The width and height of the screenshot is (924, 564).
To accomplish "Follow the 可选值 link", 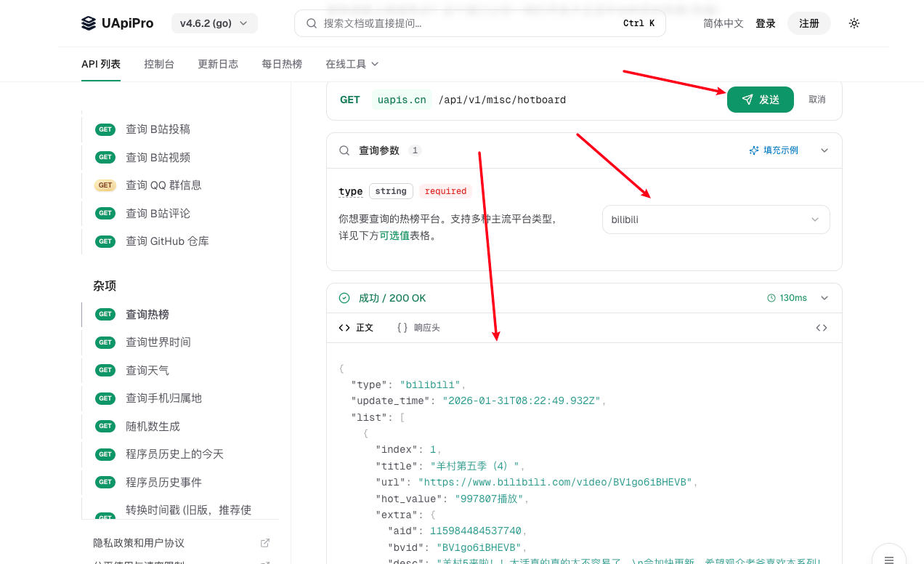I will tap(394, 235).
